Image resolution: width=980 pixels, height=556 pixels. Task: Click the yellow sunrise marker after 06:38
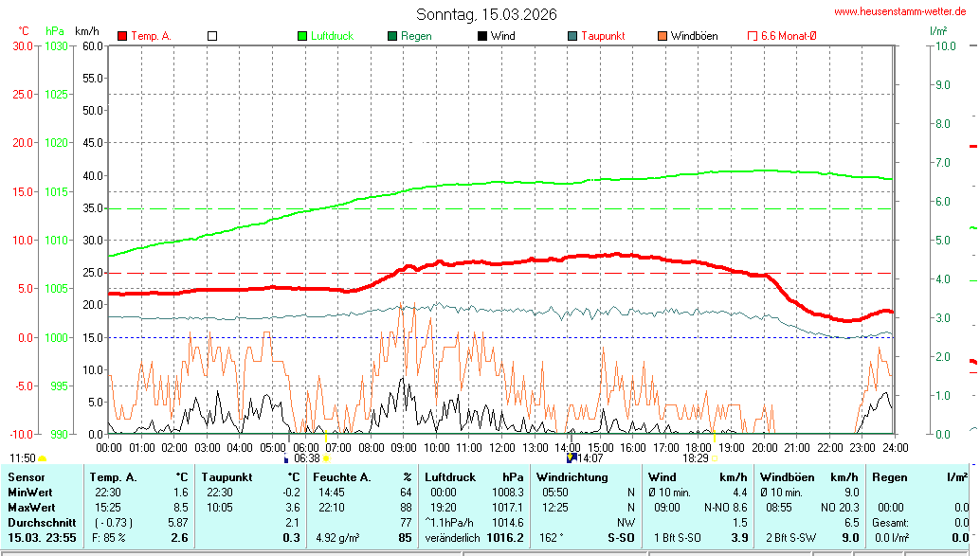click(x=327, y=458)
